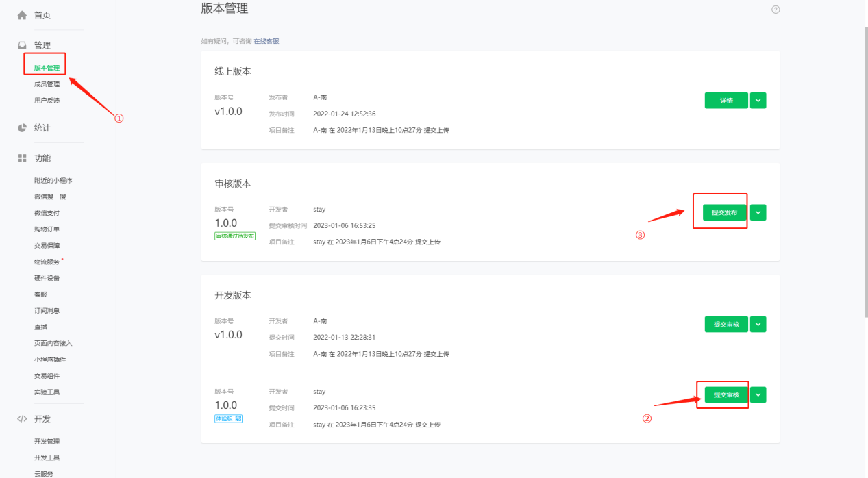This screenshot has height=478, width=868.
Task: Click the 提交发布 button
Action: pyautogui.click(x=725, y=213)
